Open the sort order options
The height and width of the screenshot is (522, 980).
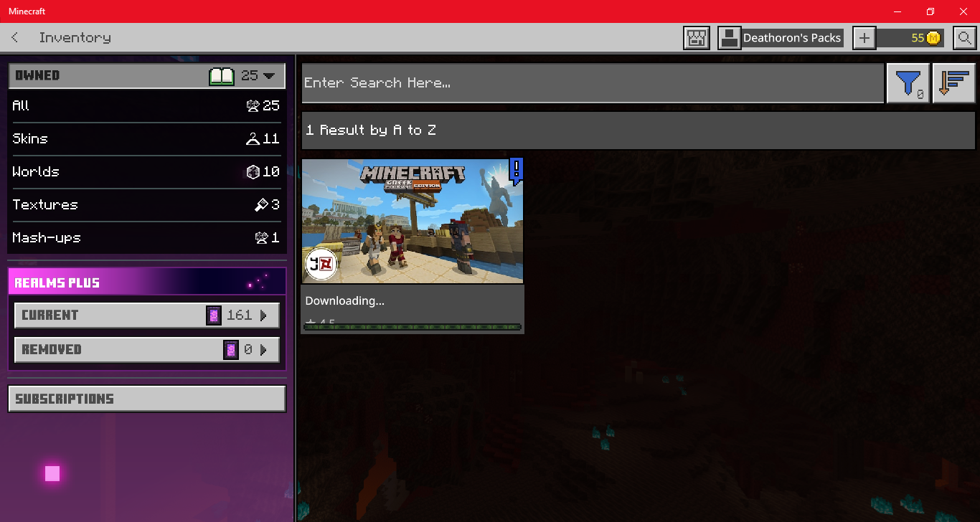(954, 83)
